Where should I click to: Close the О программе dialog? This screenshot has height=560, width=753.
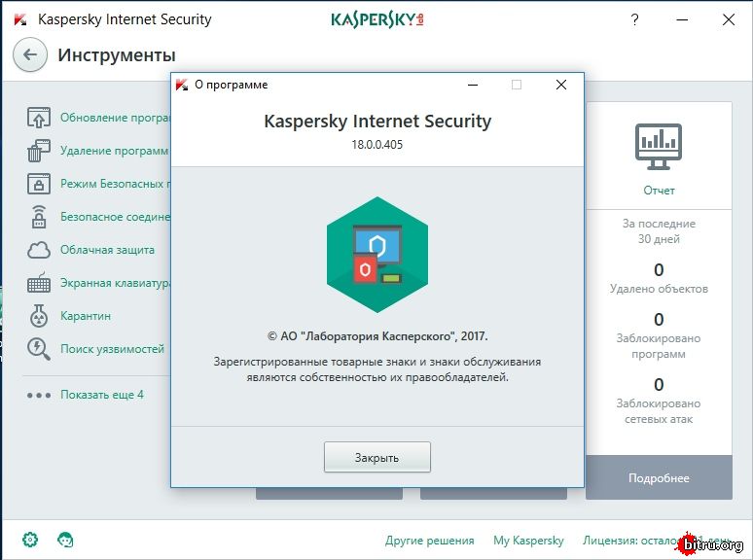point(561,85)
